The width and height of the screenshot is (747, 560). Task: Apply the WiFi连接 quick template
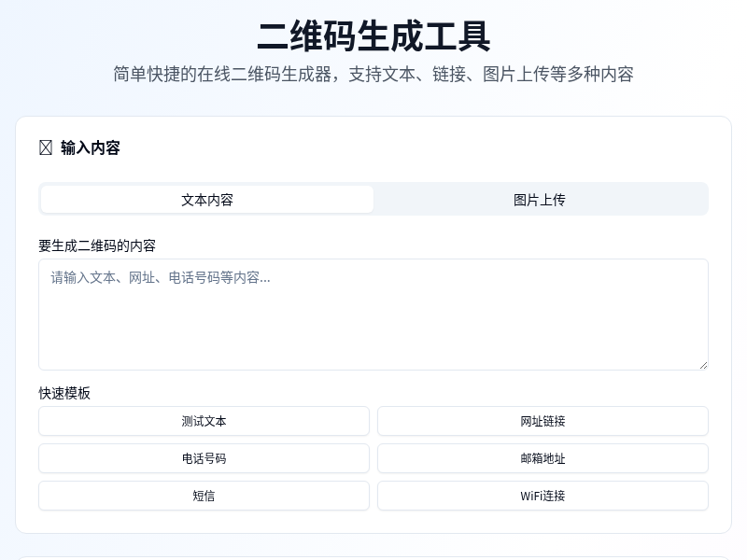pos(543,496)
